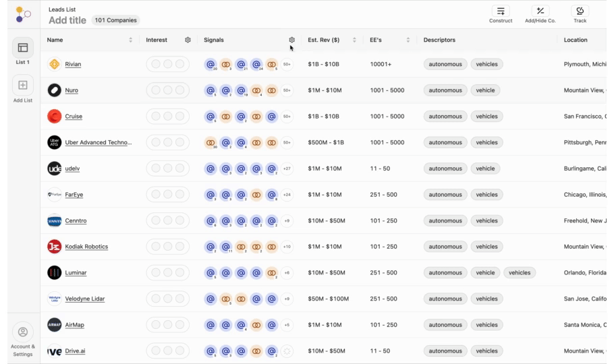Open the Track tool
614x364 pixels.
point(580,14)
